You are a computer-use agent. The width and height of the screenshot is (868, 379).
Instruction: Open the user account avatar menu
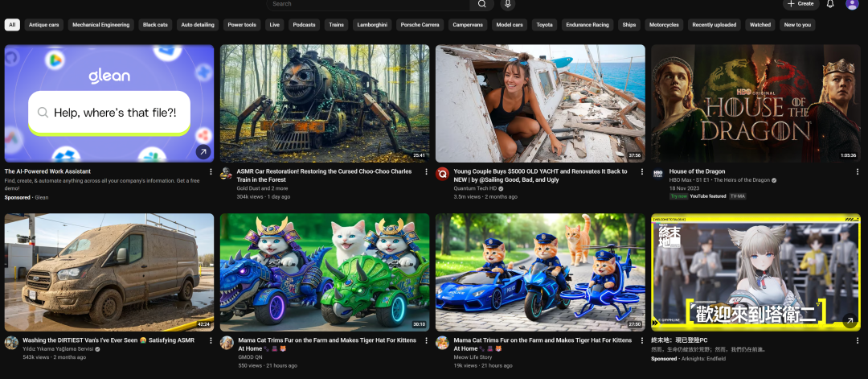coord(852,4)
